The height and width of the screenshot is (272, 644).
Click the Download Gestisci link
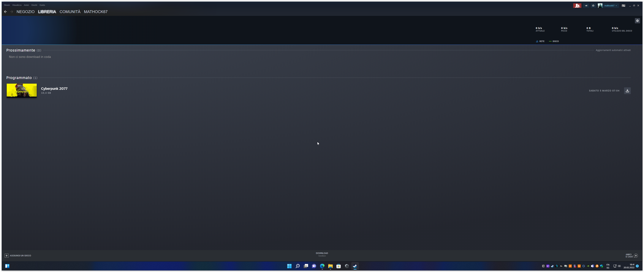click(322, 254)
